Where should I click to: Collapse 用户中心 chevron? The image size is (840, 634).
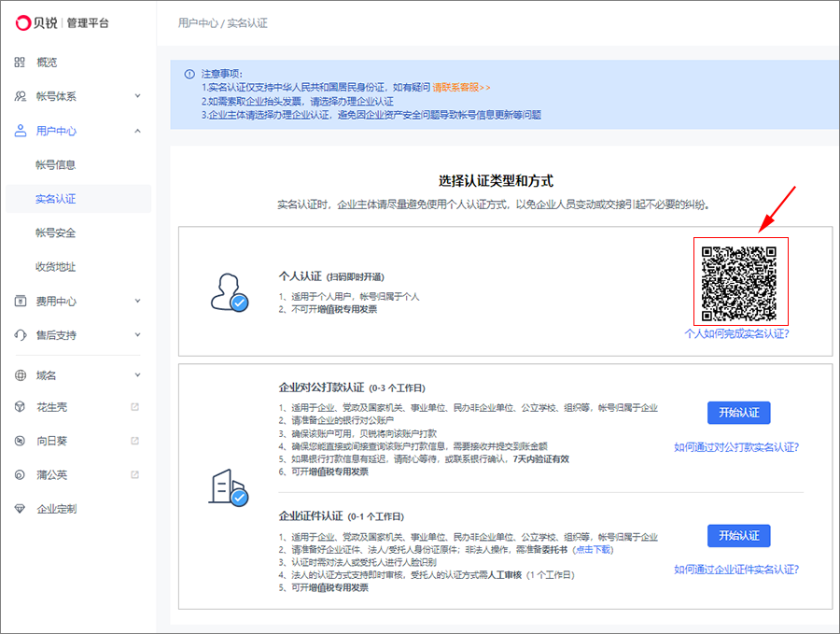pyautogui.click(x=138, y=131)
